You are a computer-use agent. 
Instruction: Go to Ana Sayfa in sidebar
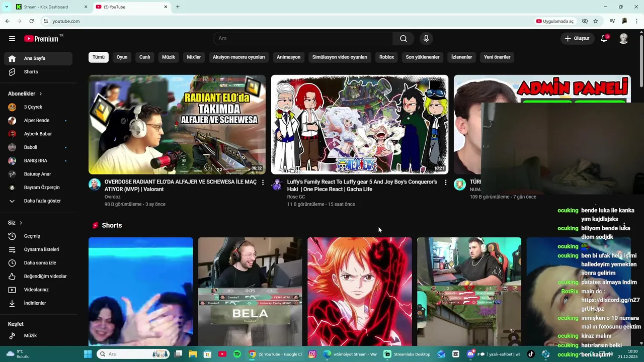tap(38, 58)
